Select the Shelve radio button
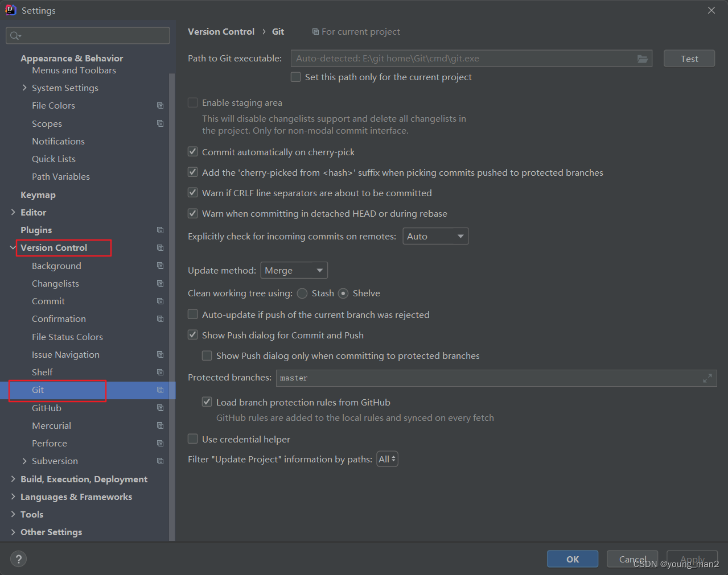This screenshot has height=575, width=728. 343,293
